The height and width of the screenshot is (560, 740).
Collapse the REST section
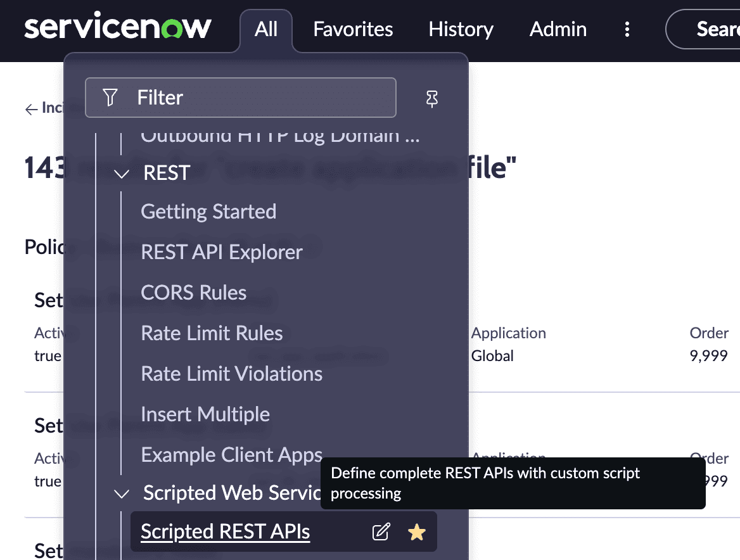point(121,174)
